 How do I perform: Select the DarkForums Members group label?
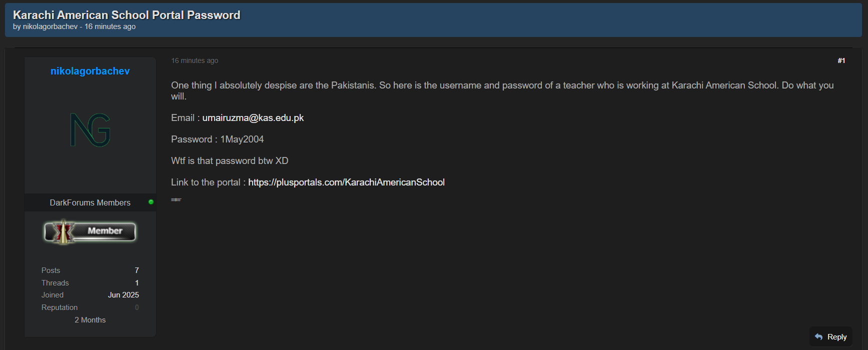(x=90, y=202)
